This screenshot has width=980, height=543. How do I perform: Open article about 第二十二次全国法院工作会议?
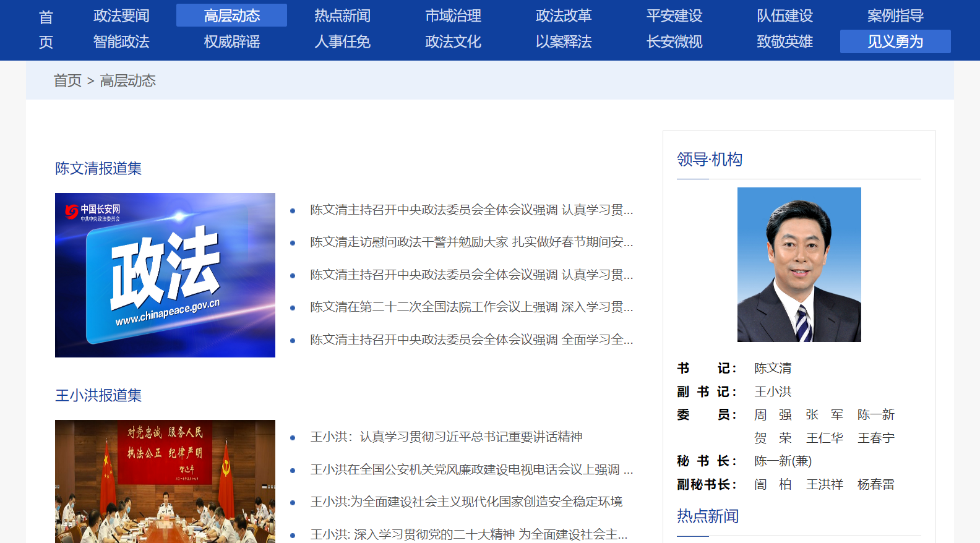471,307
